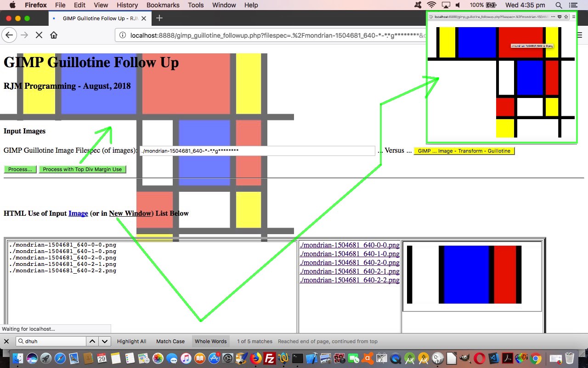Show site information for localhost

coord(123,35)
